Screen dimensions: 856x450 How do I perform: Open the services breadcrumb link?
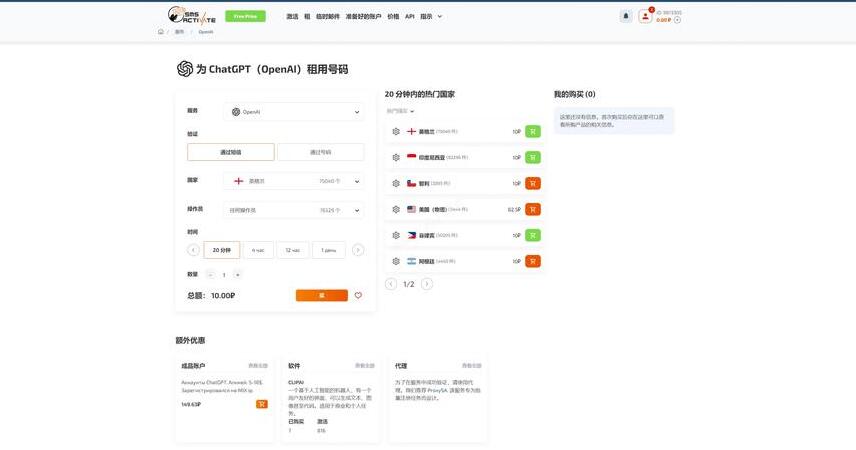point(180,32)
